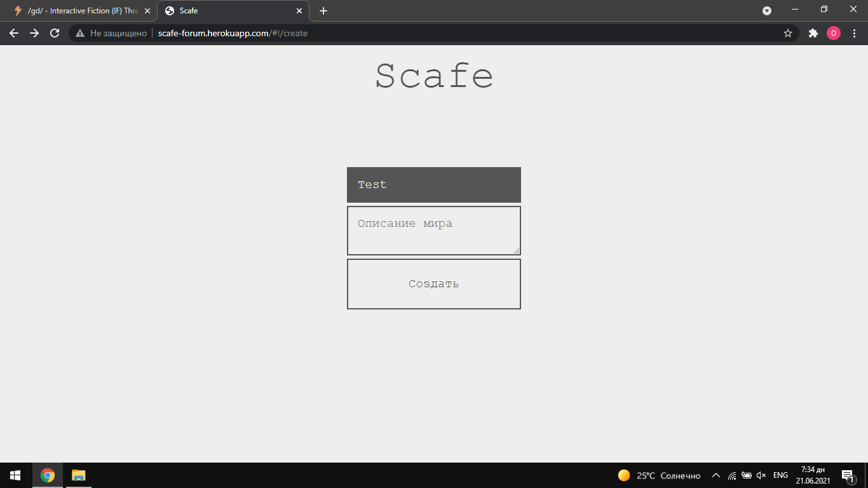
Task: Click the not-secure warning icon
Action: 80,33
